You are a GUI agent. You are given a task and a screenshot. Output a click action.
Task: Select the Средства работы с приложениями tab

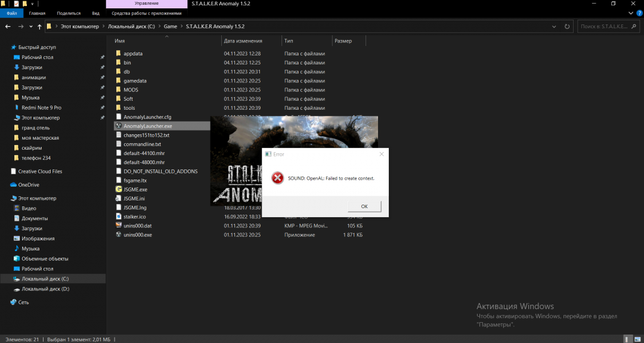point(147,13)
